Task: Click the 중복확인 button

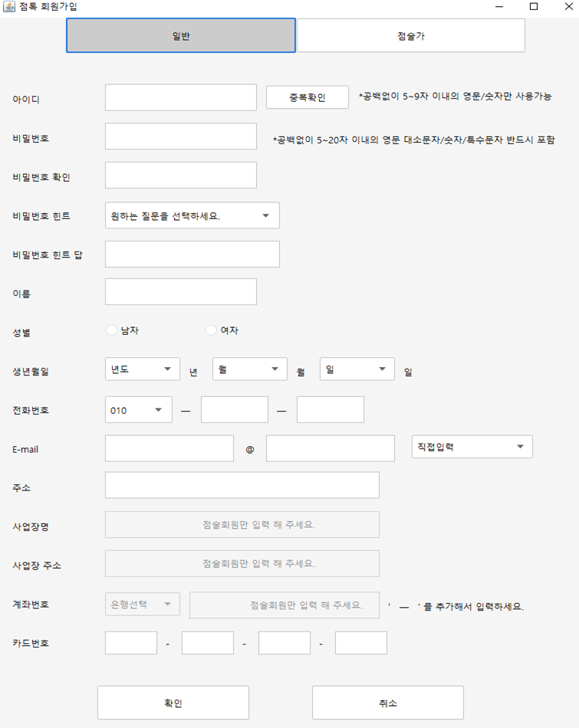Action: click(x=308, y=97)
